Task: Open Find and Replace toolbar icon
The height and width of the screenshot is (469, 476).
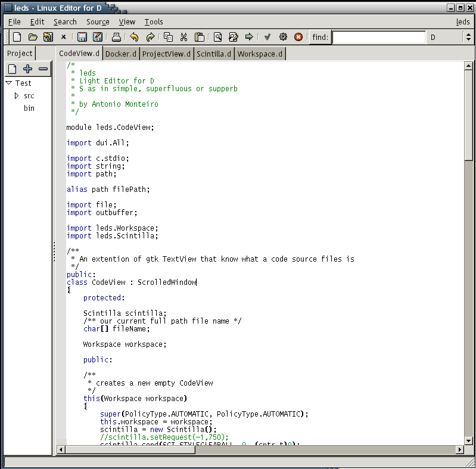Action: tap(233, 37)
